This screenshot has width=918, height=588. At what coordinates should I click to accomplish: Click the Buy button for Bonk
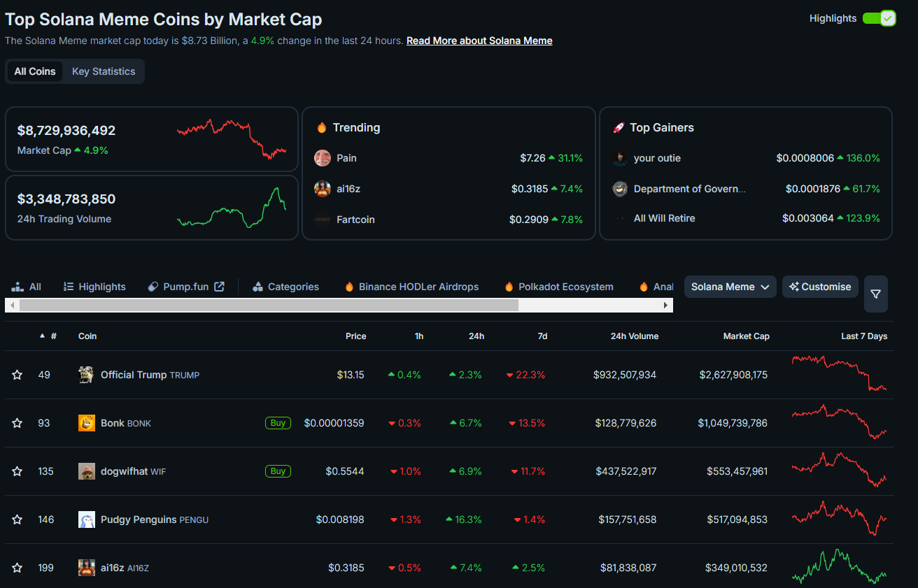pos(278,423)
